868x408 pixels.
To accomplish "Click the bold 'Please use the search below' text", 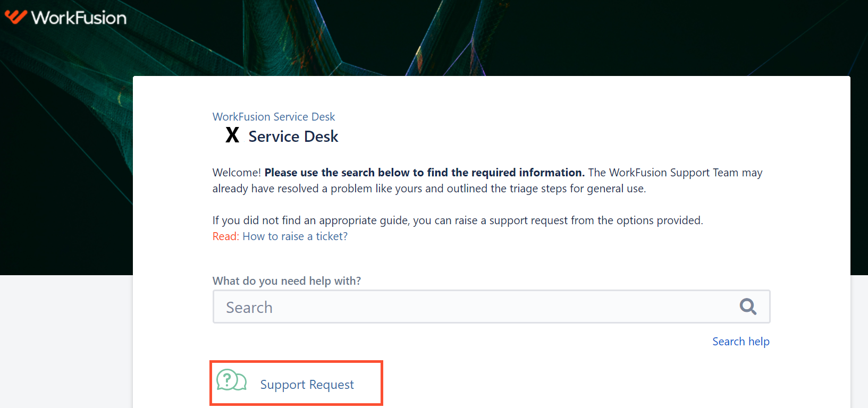I will tap(425, 173).
